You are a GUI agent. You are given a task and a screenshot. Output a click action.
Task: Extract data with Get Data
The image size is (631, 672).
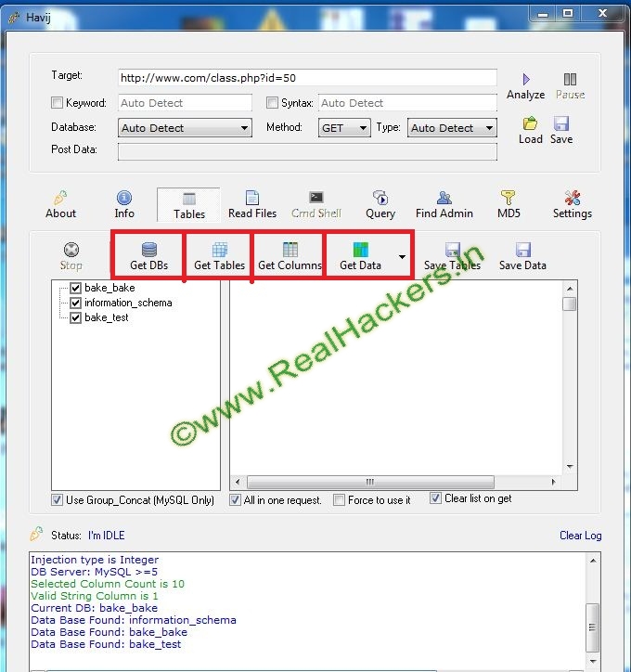360,256
